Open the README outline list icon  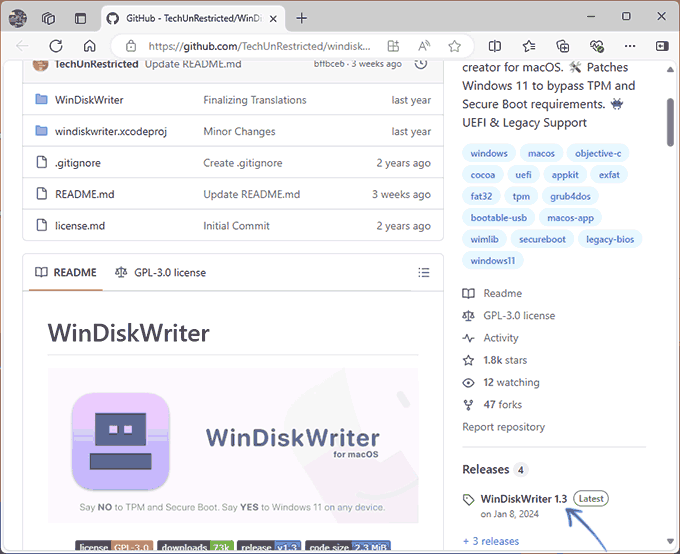click(x=424, y=272)
